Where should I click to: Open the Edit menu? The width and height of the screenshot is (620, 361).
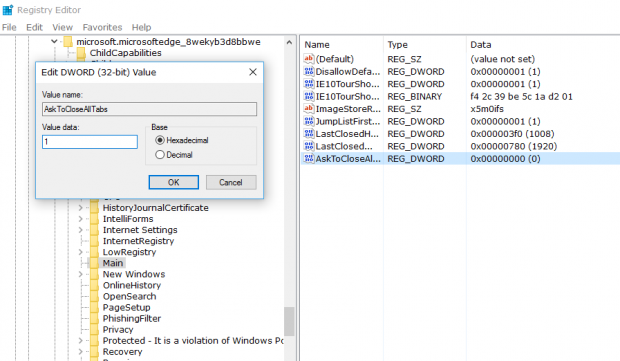pos(34,27)
